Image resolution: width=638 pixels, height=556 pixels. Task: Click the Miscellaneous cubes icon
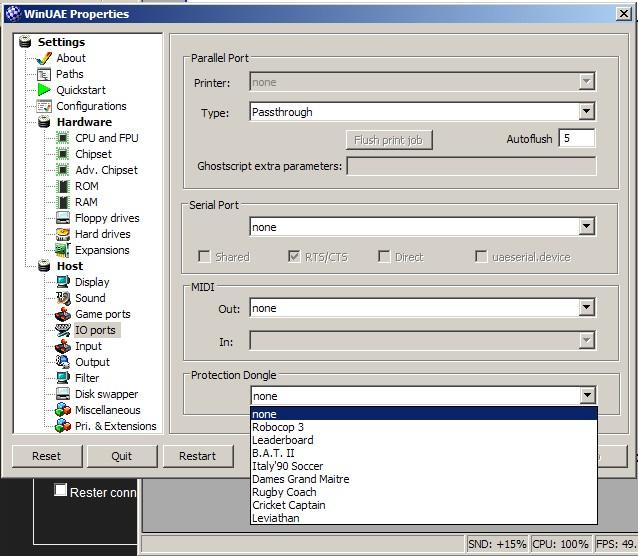(x=63, y=410)
